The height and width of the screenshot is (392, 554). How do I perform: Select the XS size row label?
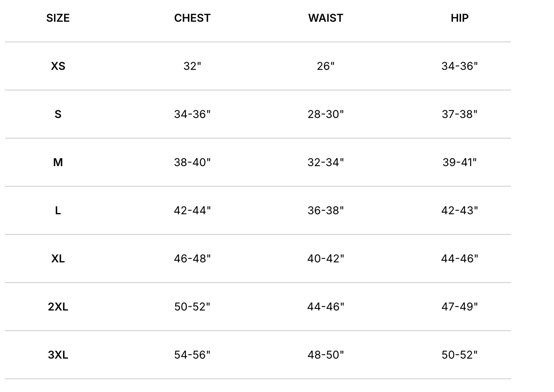(58, 66)
